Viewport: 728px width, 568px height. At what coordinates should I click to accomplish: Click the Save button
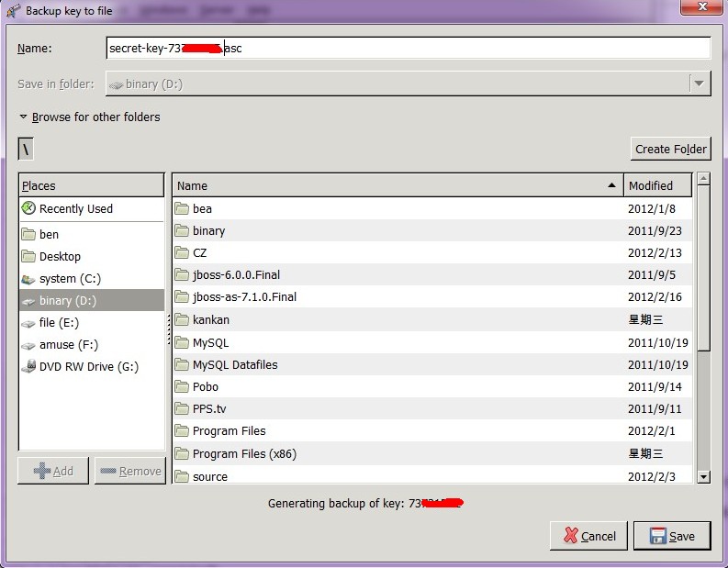coord(672,536)
